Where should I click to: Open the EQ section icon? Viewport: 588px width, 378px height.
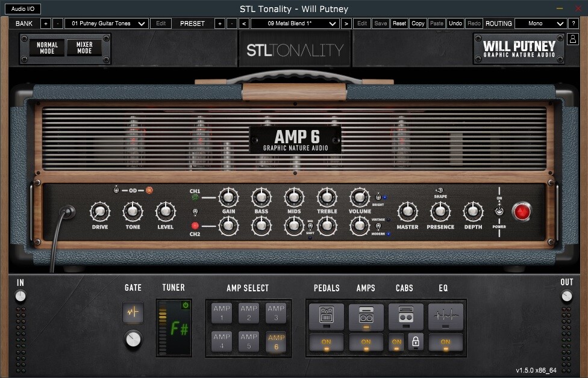point(445,317)
